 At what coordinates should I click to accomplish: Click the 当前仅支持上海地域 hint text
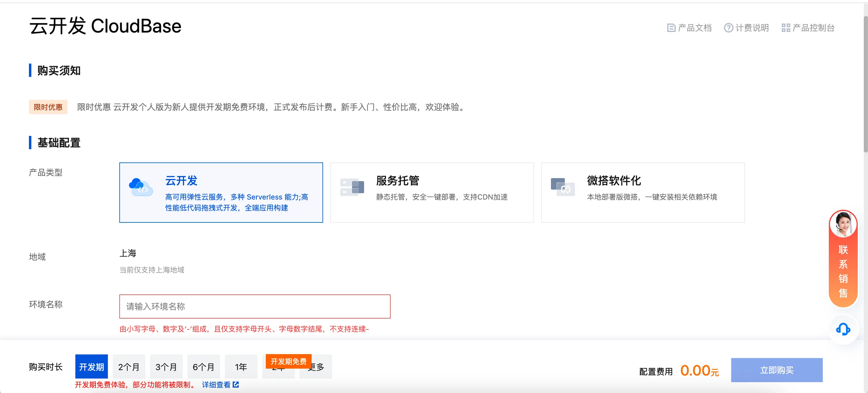click(152, 270)
